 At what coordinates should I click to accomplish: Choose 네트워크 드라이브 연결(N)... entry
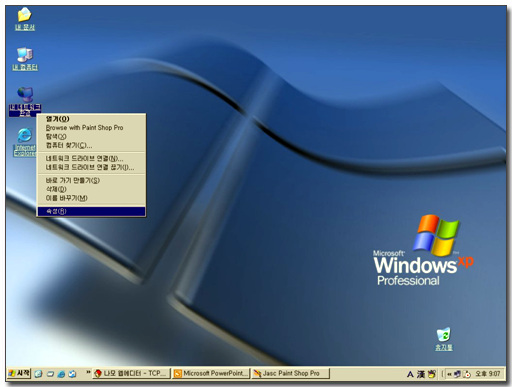click(x=91, y=158)
